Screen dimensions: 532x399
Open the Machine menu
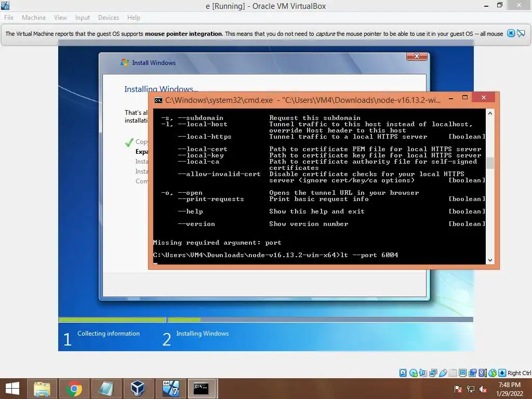coord(34,17)
